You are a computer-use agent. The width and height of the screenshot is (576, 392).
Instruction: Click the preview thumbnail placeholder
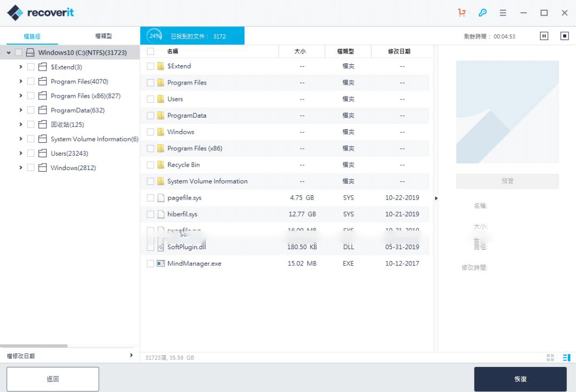[x=508, y=112]
